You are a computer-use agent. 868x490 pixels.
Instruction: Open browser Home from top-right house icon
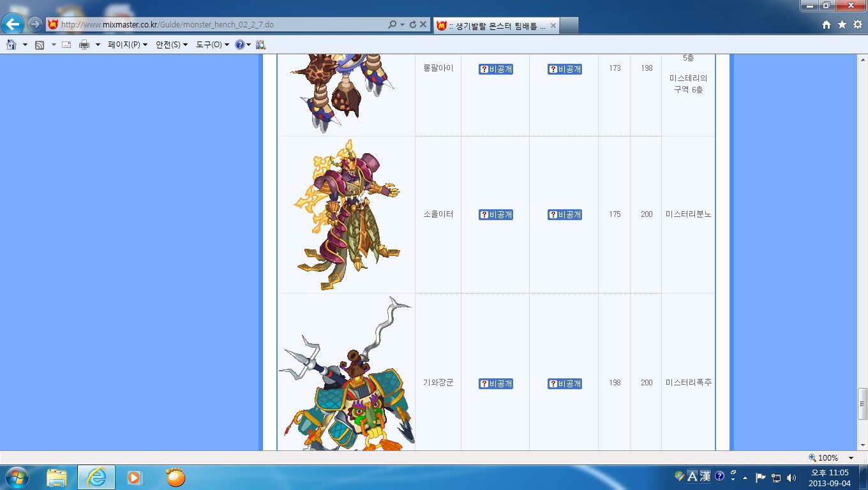827,25
